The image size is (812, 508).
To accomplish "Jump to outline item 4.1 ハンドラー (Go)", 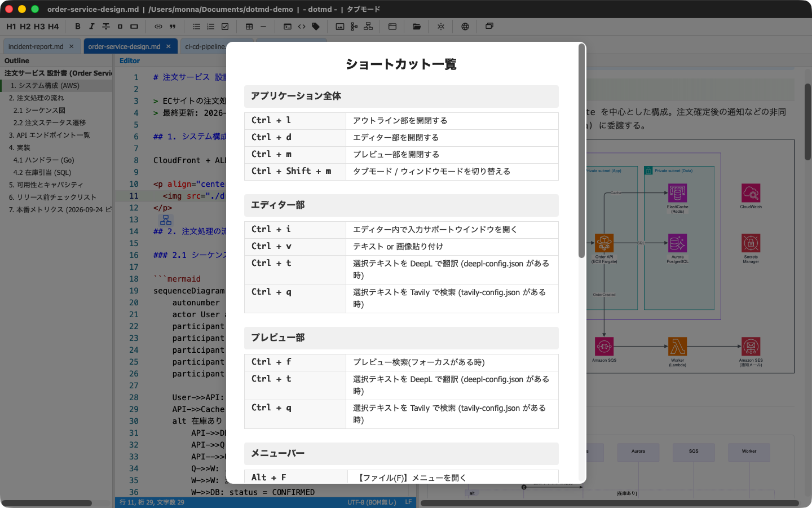I will click(x=56, y=160).
